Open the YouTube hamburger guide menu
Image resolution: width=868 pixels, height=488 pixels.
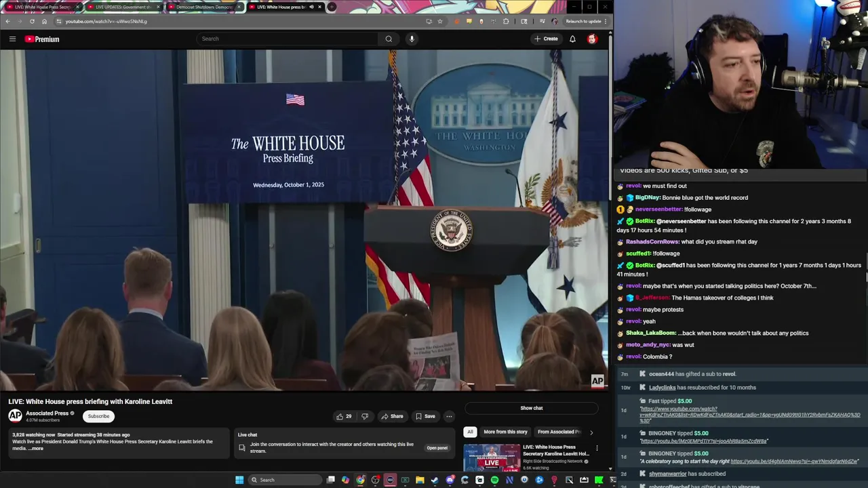[x=12, y=39]
